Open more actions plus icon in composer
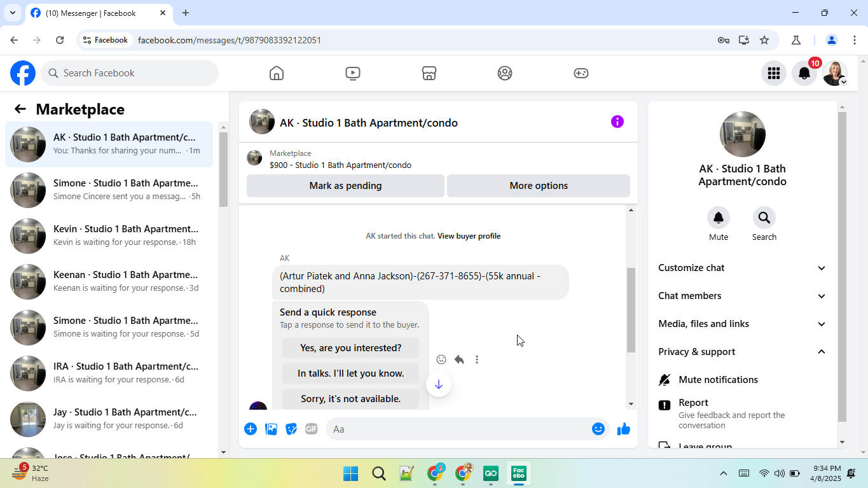The width and height of the screenshot is (868, 488). (251, 429)
